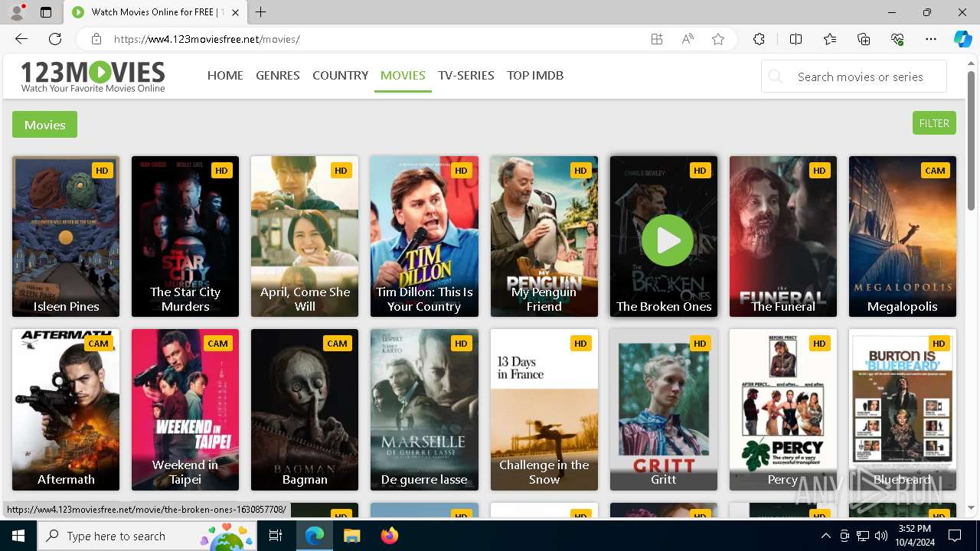
Task: Open the De guerre lasse poster
Action: [x=424, y=409]
